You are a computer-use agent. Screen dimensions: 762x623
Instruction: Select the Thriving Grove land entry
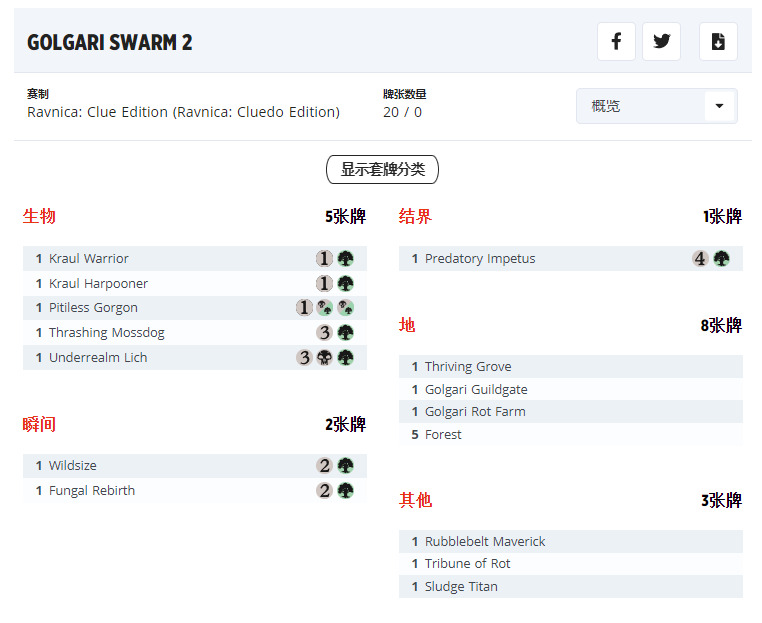pyautogui.click(x=467, y=367)
